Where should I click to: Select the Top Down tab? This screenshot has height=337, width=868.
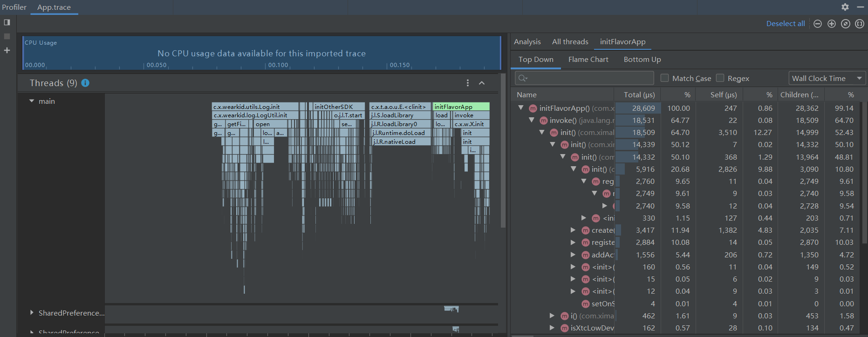tap(536, 60)
